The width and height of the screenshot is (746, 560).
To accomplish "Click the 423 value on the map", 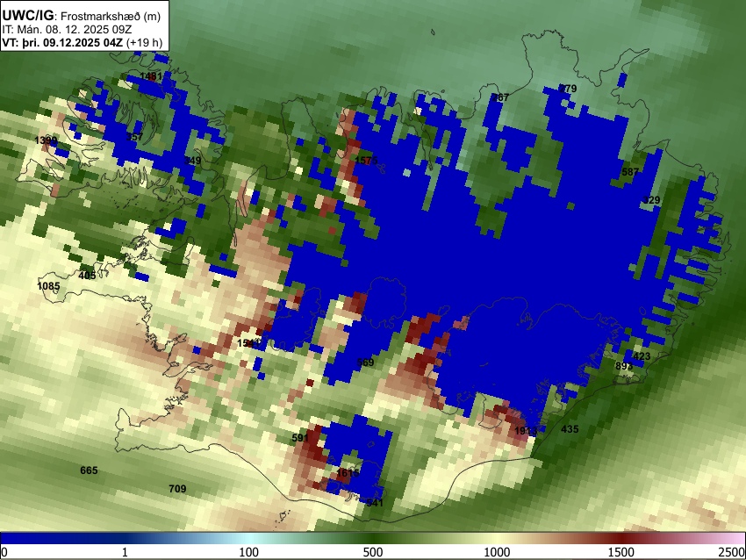I will pyautogui.click(x=642, y=356).
